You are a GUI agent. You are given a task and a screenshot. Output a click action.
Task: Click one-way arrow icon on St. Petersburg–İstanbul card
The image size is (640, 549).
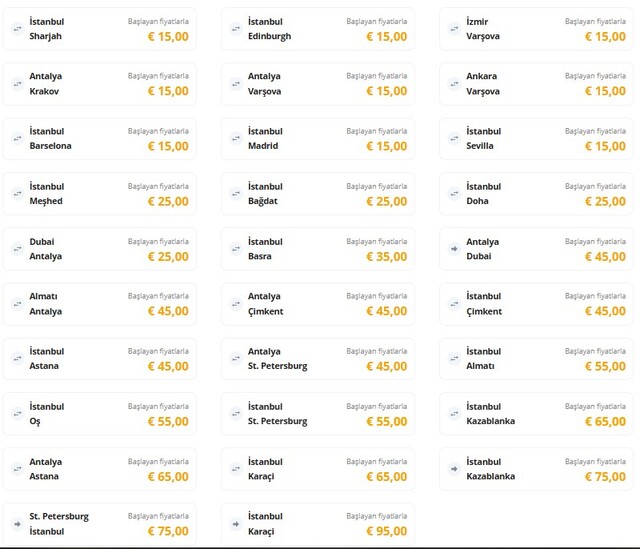pyautogui.click(x=17, y=523)
